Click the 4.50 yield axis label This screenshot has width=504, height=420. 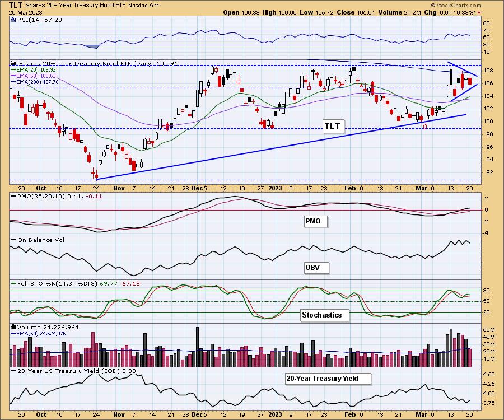489,375
